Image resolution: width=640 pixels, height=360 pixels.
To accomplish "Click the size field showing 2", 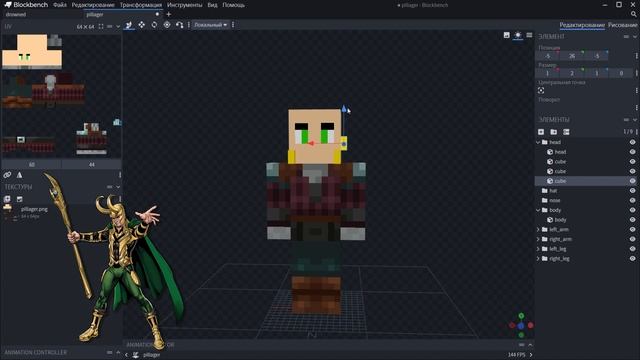I will (x=572, y=73).
